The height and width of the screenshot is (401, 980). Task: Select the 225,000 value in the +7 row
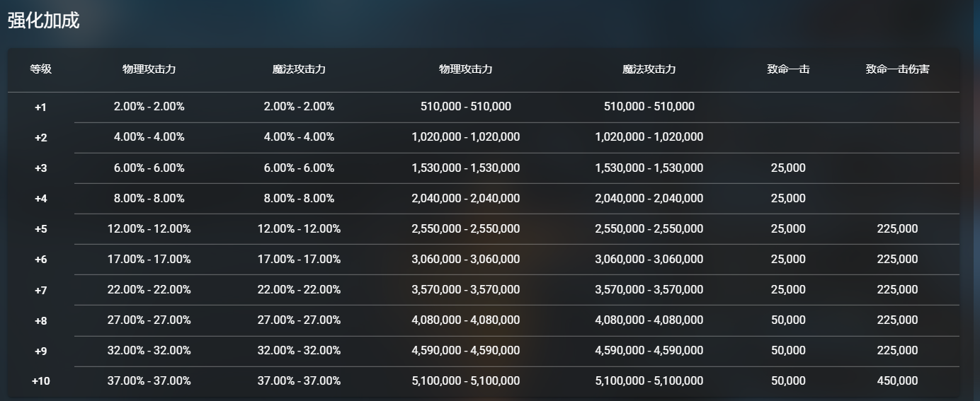(897, 290)
